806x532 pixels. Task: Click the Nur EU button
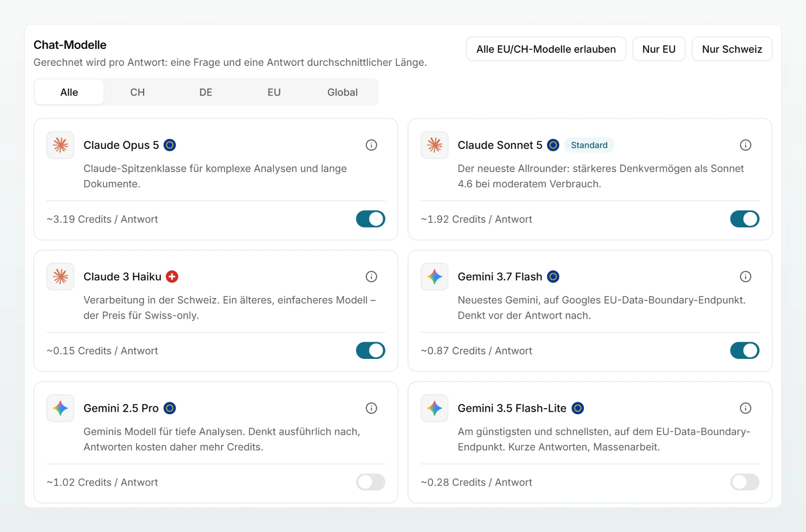(x=659, y=49)
